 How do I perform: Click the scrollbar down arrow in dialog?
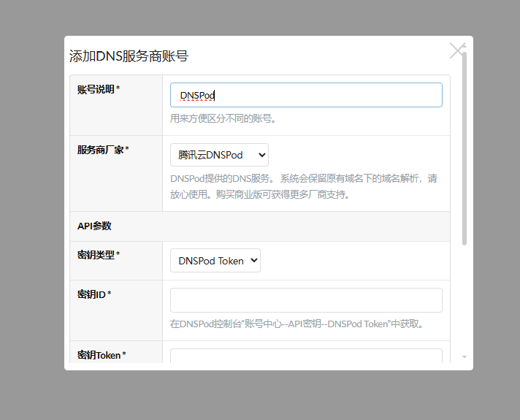coord(464,357)
